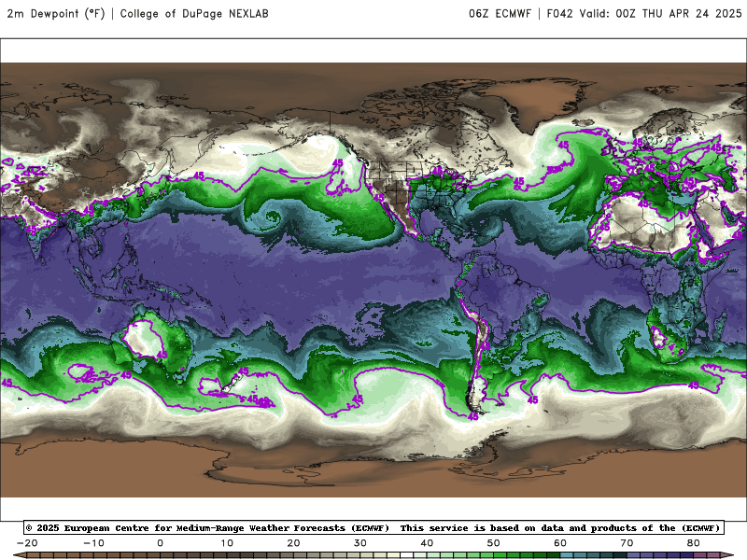Click the 20 color scale label
Viewport: 747px width, 560px height.
point(293,543)
